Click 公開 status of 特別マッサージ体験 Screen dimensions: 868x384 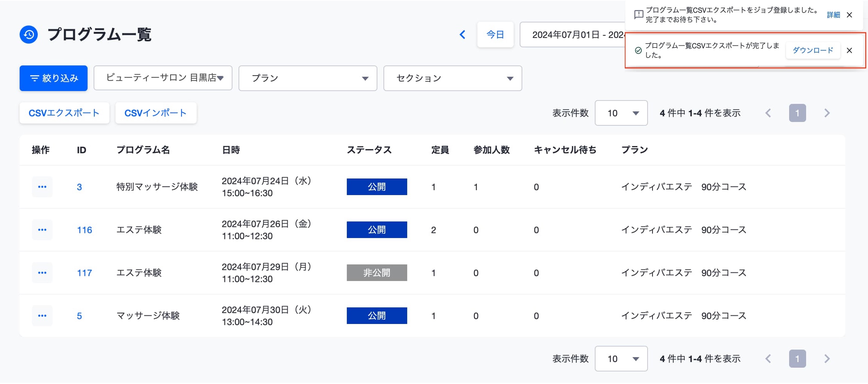(x=377, y=187)
